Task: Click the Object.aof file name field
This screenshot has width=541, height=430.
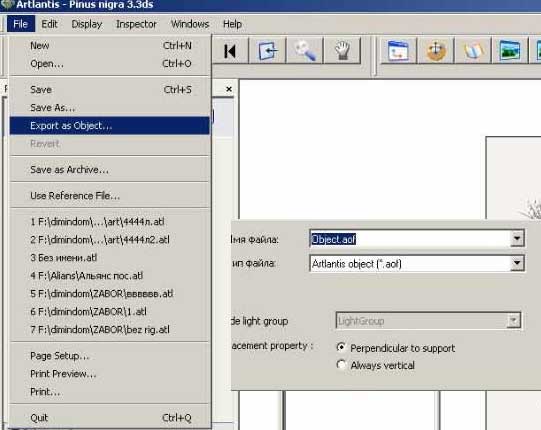Action: (410, 239)
